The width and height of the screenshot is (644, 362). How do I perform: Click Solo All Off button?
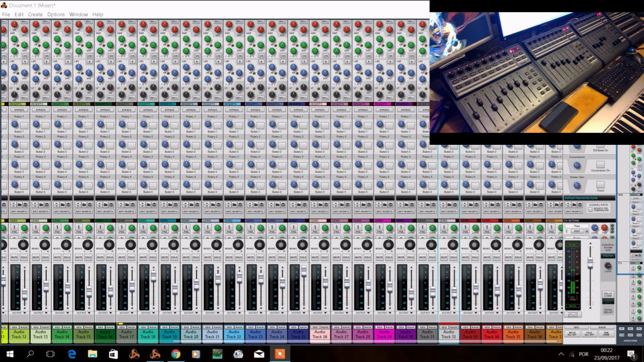(x=589, y=333)
